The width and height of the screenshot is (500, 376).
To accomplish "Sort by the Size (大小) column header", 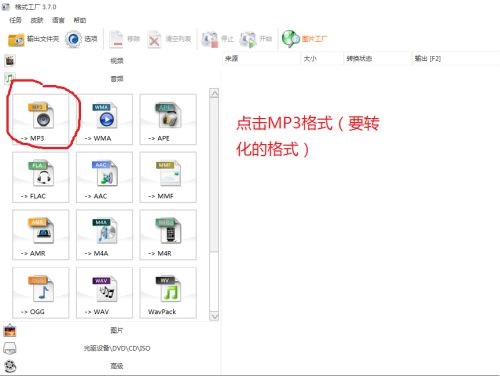I will [x=322, y=59].
